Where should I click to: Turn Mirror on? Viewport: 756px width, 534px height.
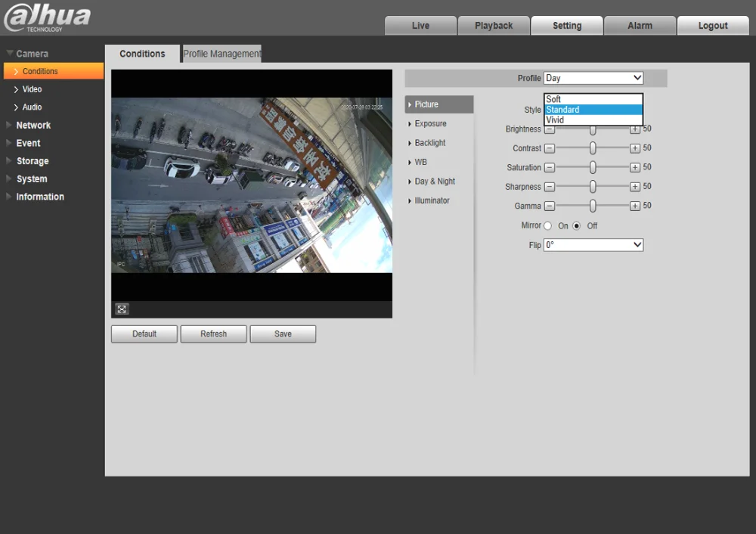pyautogui.click(x=548, y=225)
